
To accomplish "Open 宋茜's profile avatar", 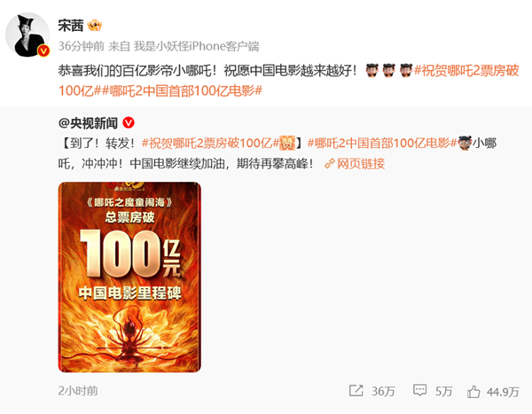I will pos(27,35).
